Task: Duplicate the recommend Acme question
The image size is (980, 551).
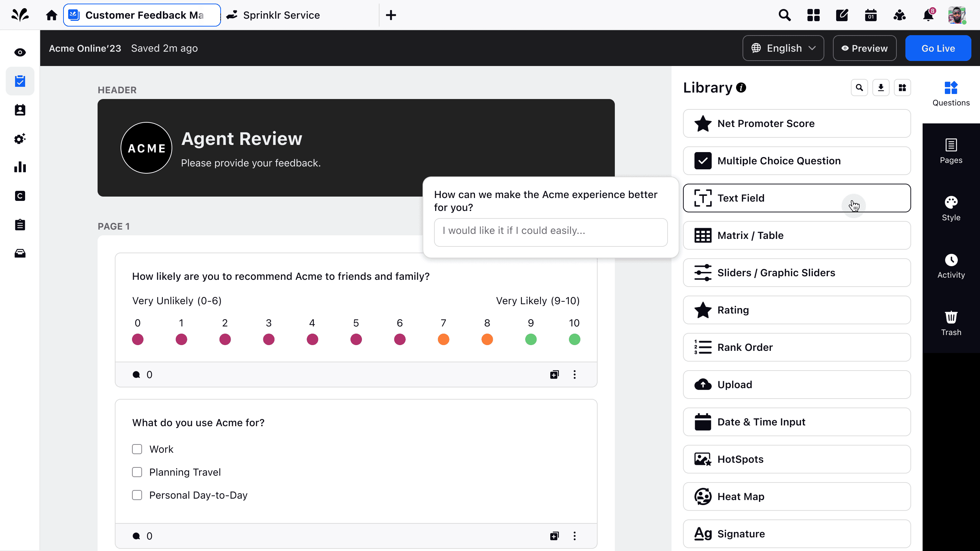Action: click(x=554, y=375)
